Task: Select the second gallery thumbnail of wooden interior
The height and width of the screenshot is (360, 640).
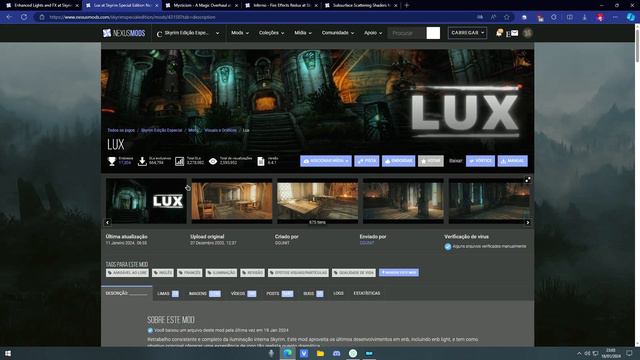Action: (232, 201)
